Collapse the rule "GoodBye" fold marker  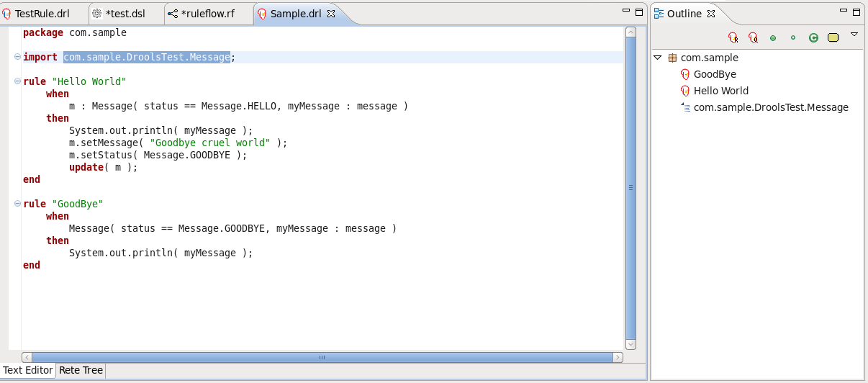pyautogui.click(x=17, y=204)
